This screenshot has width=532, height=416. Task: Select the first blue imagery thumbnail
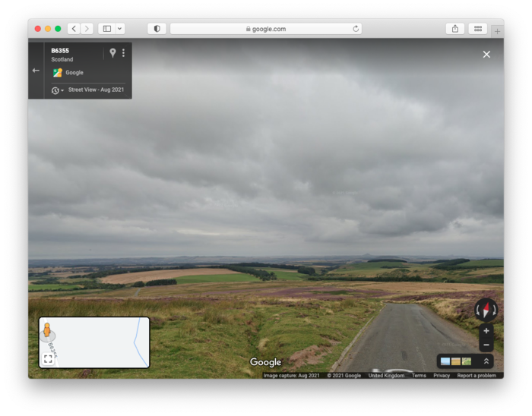[x=445, y=361]
